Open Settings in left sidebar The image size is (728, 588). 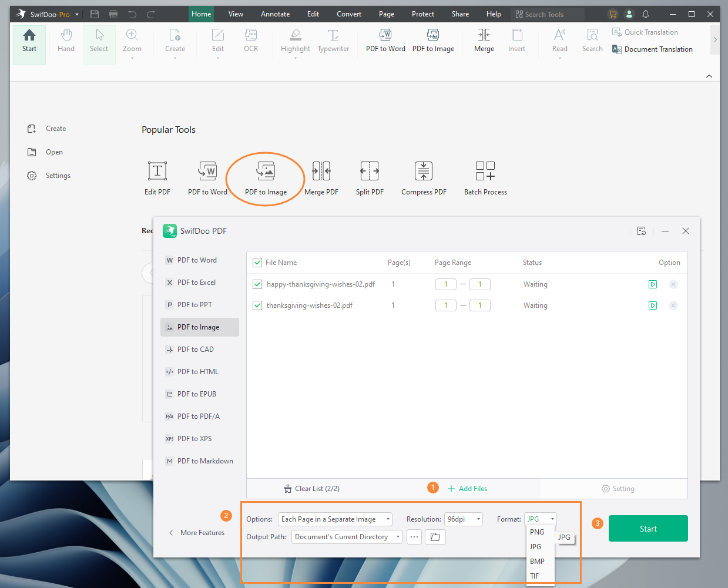click(49, 176)
